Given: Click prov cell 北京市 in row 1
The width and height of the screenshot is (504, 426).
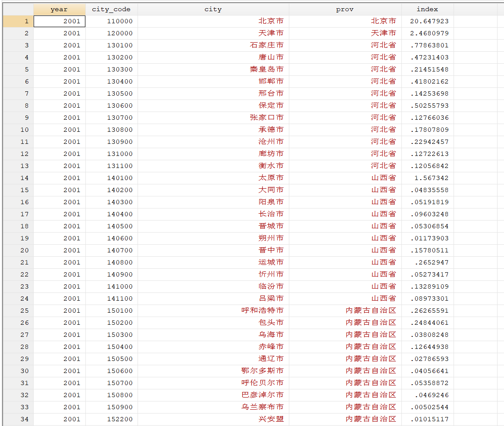Looking at the screenshot, I should coord(345,21).
